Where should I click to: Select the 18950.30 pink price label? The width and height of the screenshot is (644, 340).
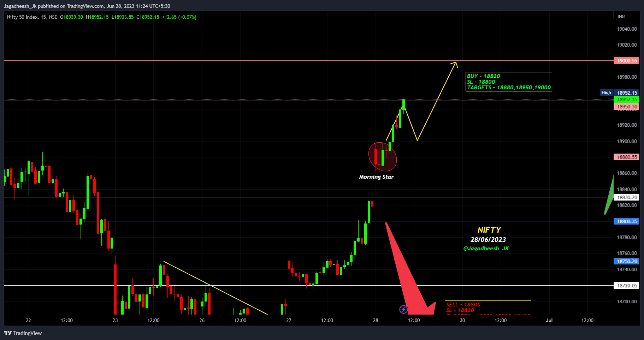[x=627, y=107]
